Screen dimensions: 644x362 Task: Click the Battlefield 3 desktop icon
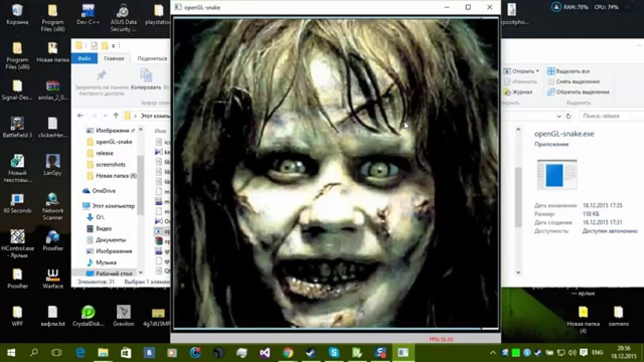(17, 127)
